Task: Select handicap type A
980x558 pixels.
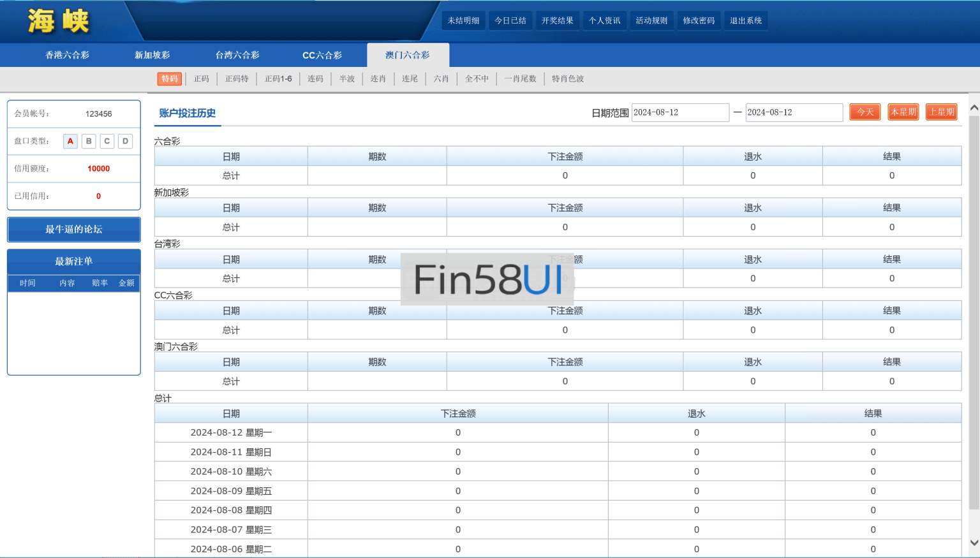Action: tap(70, 141)
